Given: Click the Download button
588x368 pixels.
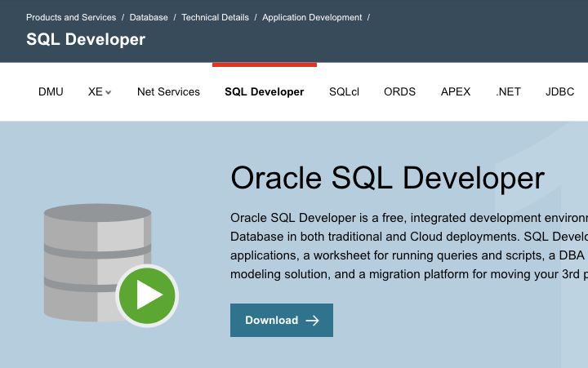Looking at the screenshot, I should tap(282, 320).
